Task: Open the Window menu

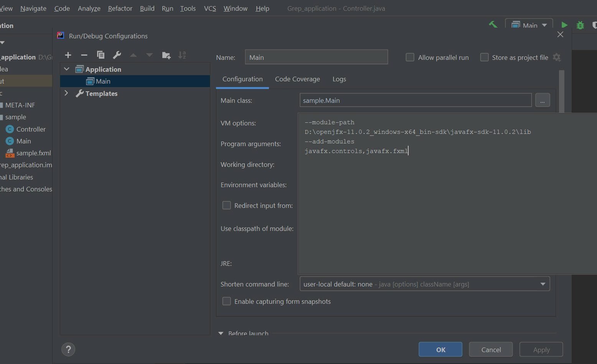Action: pyautogui.click(x=236, y=8)
